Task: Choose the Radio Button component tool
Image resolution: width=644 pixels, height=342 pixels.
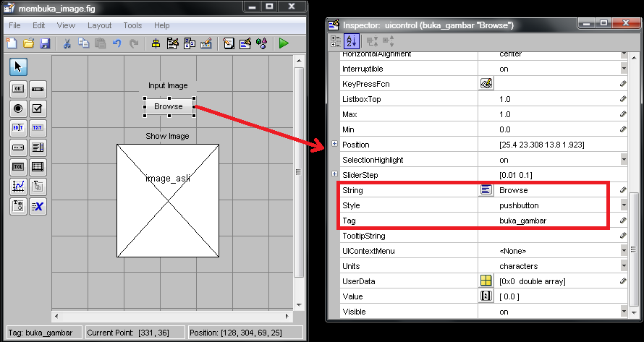Action: pos(18,108)
